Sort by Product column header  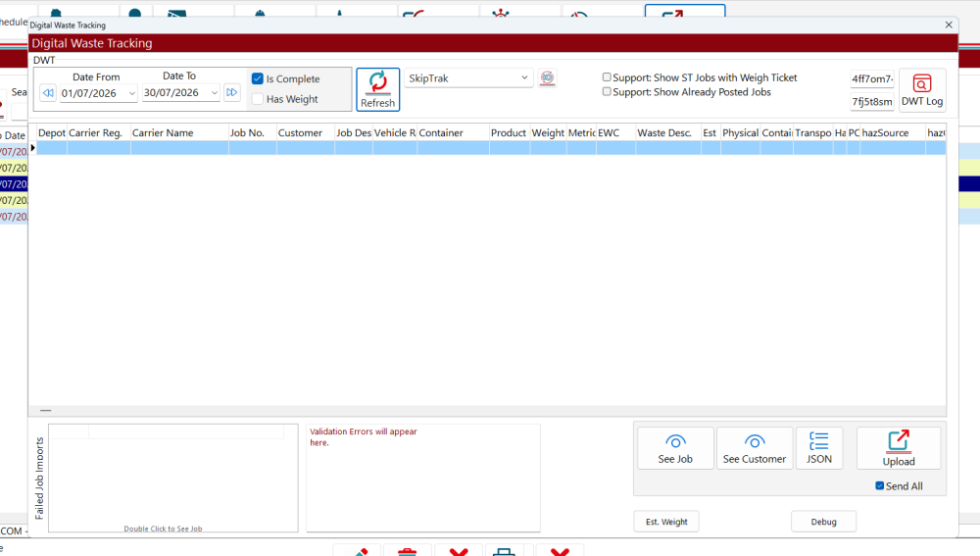510,132
